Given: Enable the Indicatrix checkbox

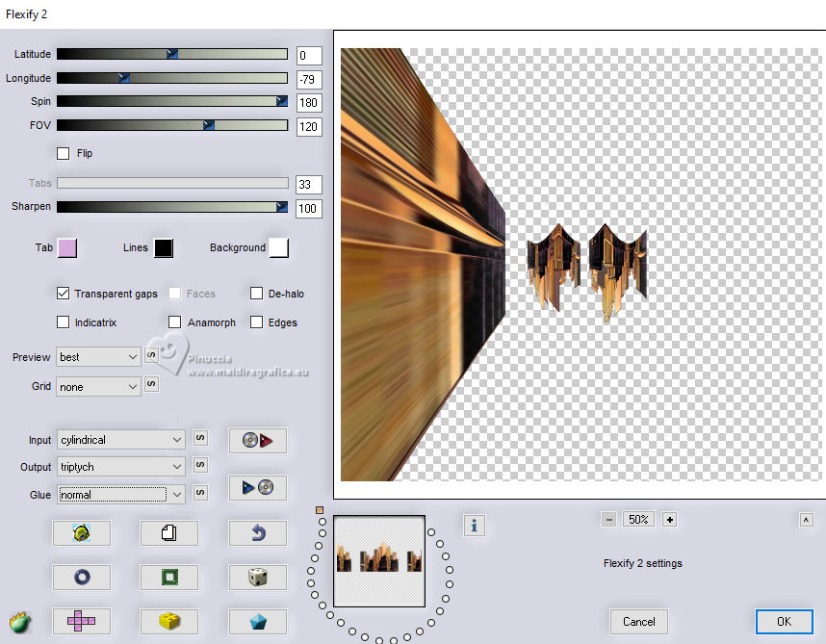Looking at the screenshot, I should pyautogui.click(x=63, y=322).
